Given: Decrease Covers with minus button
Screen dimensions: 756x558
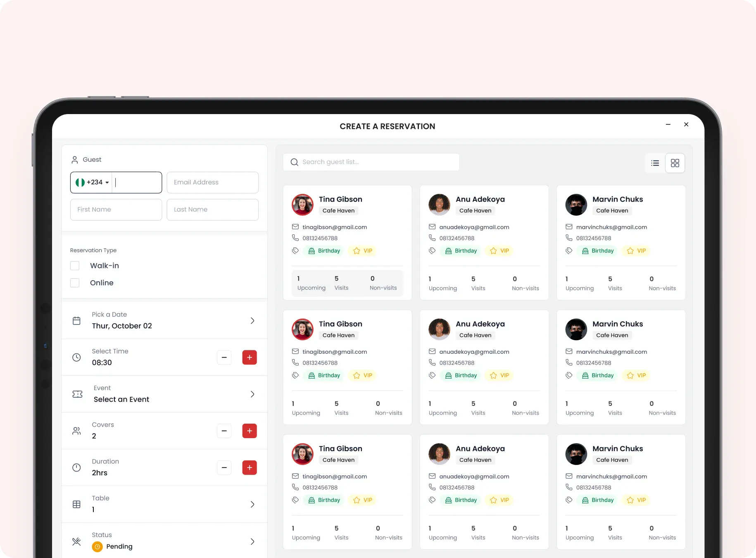Looking at the screenshot, I should (224, 431).
